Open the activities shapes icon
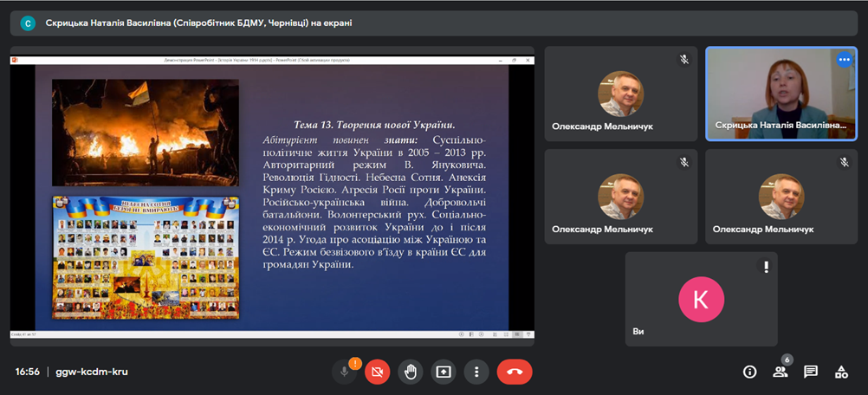The image size is (868, 395). click(x=841, y=372)
